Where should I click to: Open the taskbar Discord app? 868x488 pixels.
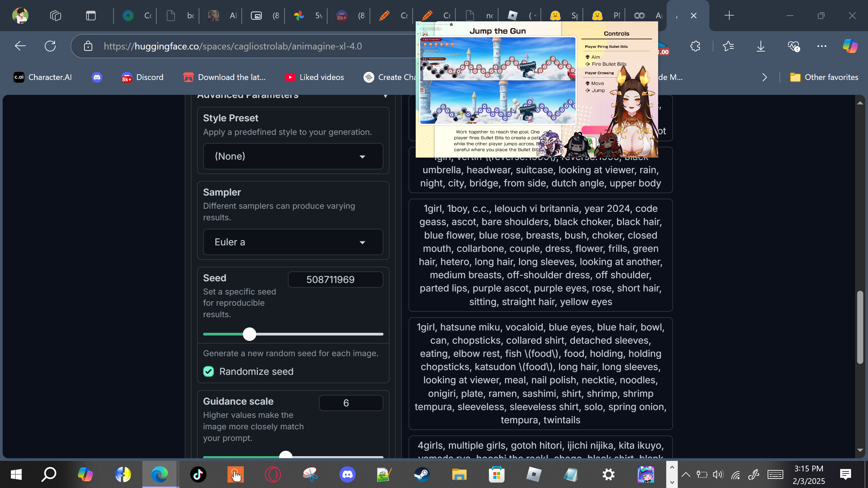pyautogui.click(x=347, y=474)
